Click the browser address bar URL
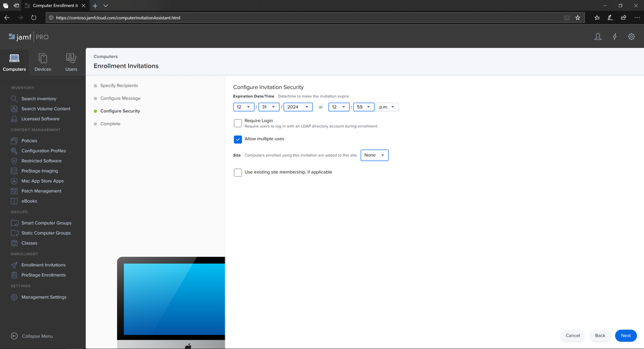Viewport: 644px width, 349px height. pos(118,18)
